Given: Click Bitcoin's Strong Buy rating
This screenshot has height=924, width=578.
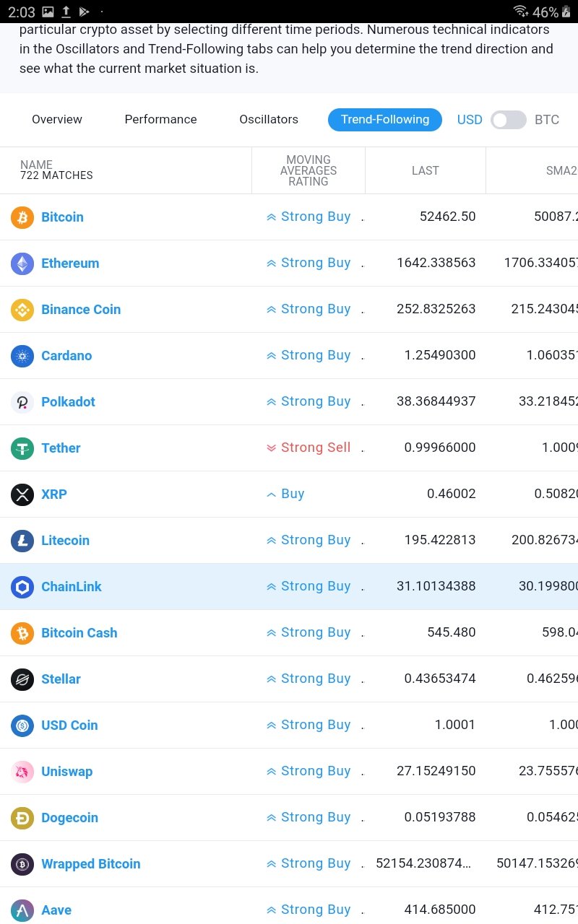Looking at the screenshot, I should (309, 217).
